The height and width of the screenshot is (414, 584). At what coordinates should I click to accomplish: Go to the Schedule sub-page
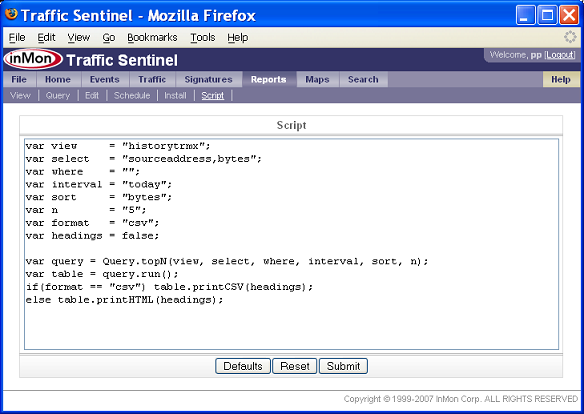132,96
